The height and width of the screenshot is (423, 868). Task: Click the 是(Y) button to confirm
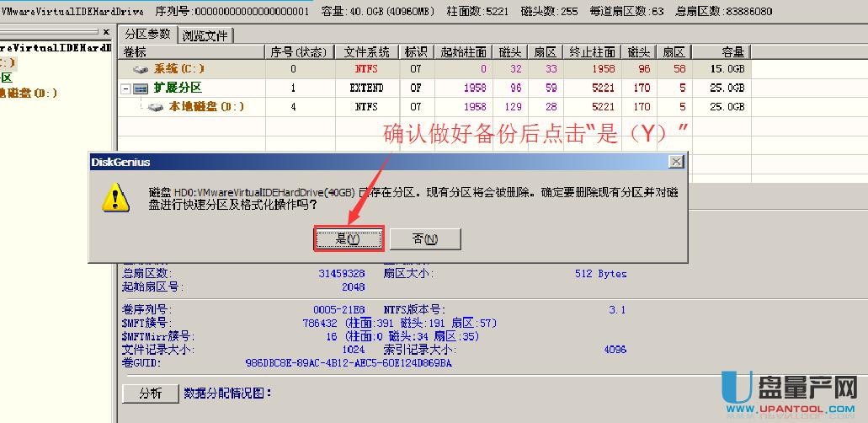tap(349, 238)
